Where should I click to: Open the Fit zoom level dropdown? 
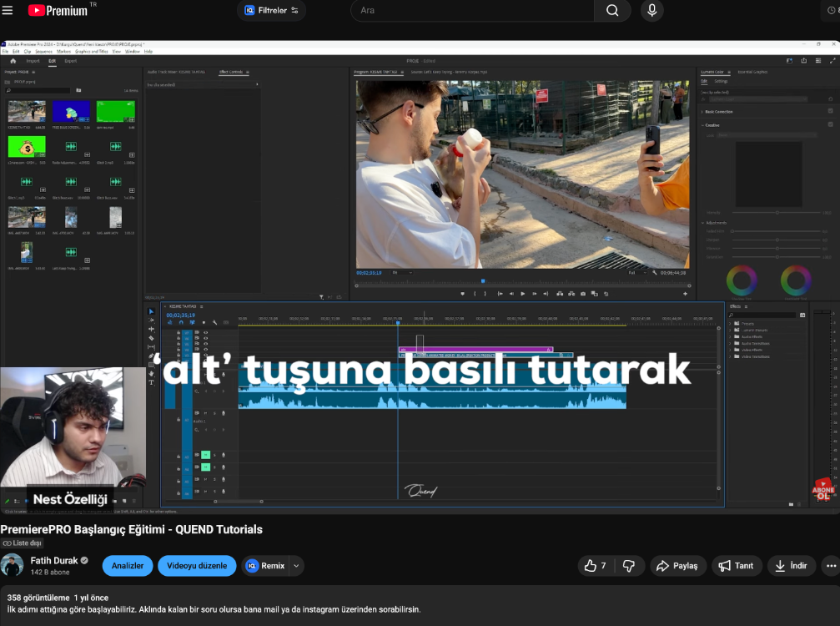tap(402, 273)
